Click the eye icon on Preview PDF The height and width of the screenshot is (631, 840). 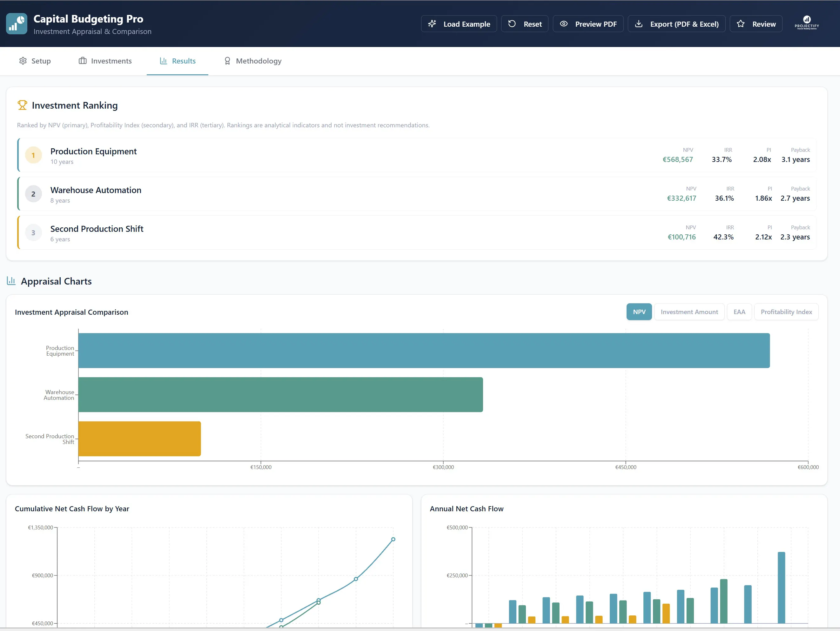563,23
